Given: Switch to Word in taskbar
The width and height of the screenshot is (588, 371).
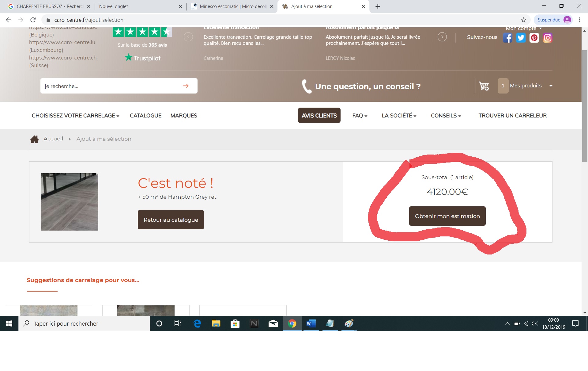Looking at the screenshot, I should coord(311,323).
